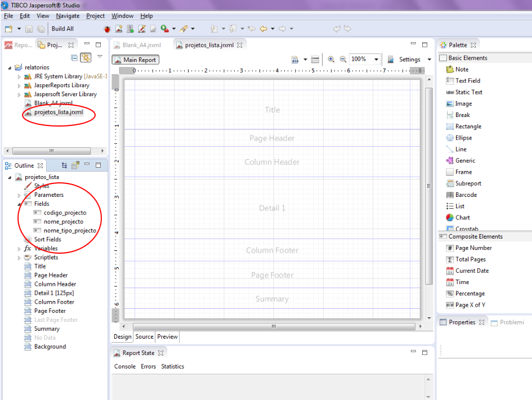Collapse the relatorios project node
Screen dimensions: 532x400
click(10, 68)
